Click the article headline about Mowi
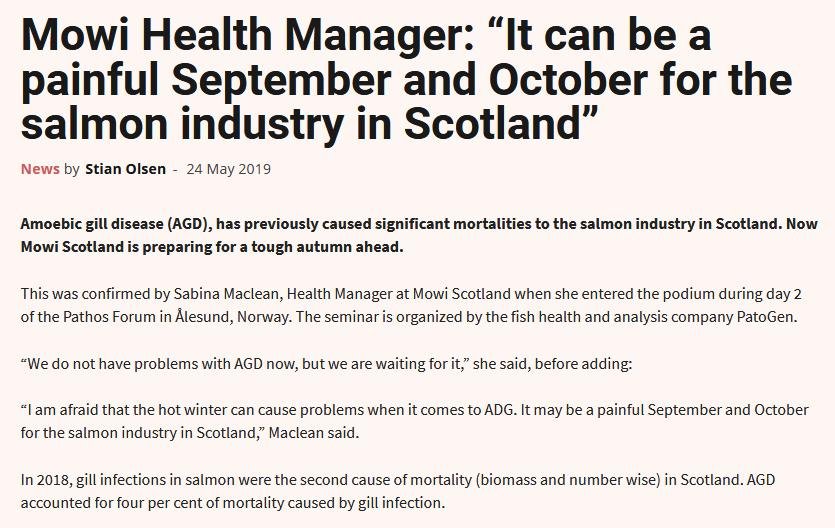The width and height of the screenshot is (835, 528). (406, 82)
